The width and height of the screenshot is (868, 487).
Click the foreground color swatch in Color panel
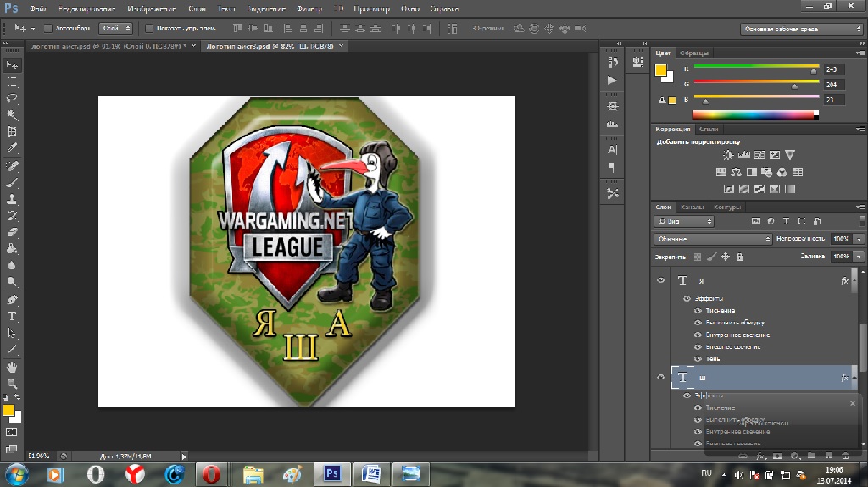(660, 70)
